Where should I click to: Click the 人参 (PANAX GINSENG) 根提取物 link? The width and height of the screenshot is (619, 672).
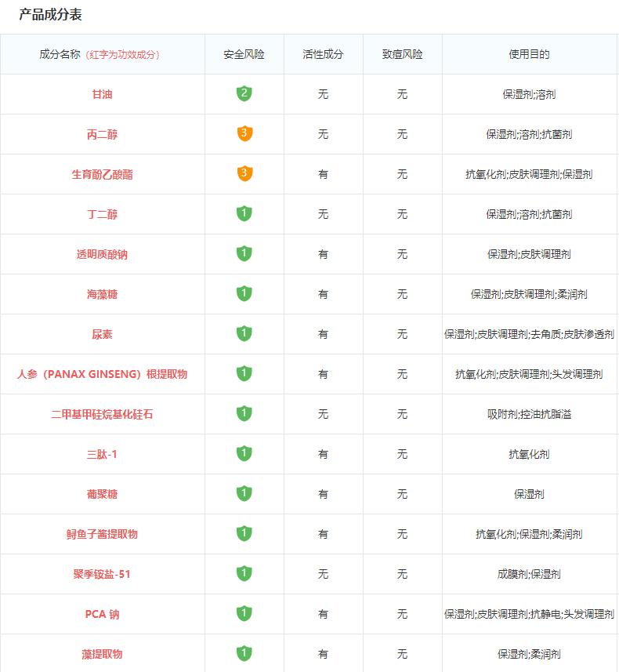tap(102, 374)
